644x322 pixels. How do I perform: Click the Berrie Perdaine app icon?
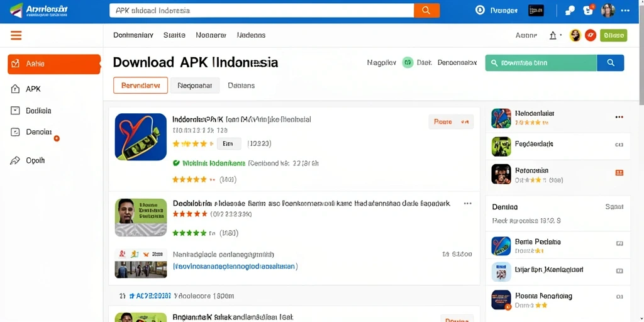pyautogui.click(x=501, y=246)
